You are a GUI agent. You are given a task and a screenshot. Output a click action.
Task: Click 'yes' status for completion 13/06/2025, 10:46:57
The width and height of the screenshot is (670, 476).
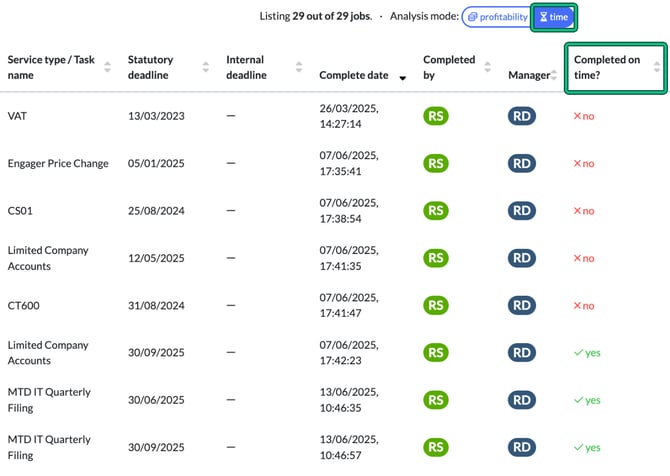(587, 448)
